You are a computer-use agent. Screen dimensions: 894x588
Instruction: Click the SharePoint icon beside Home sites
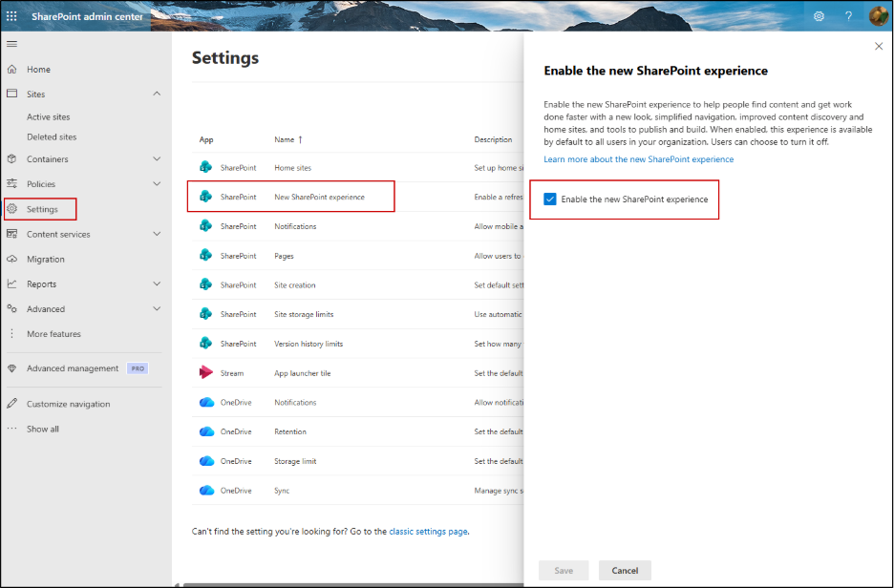205,168
